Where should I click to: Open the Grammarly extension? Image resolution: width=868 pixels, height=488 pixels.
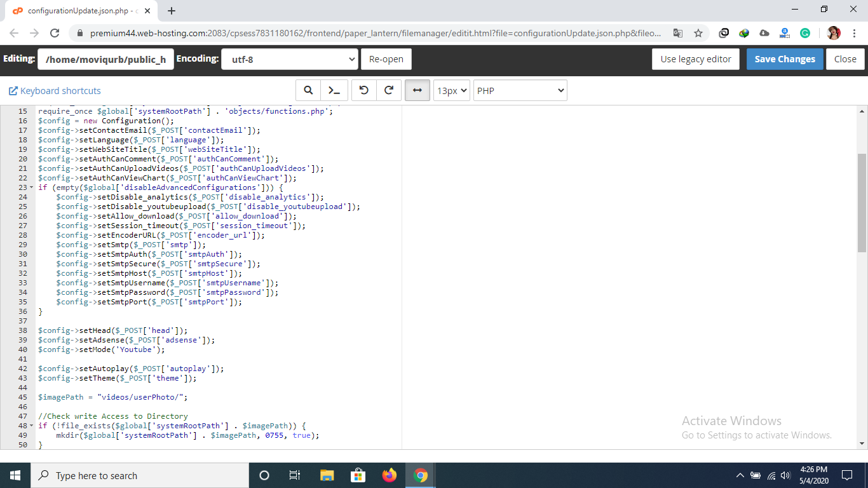805,33
